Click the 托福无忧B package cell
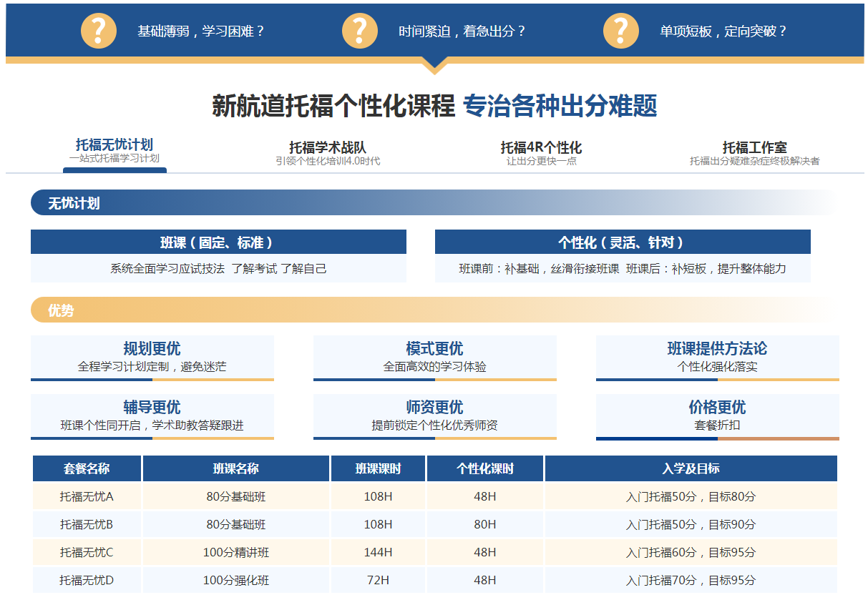 [87, 524]
